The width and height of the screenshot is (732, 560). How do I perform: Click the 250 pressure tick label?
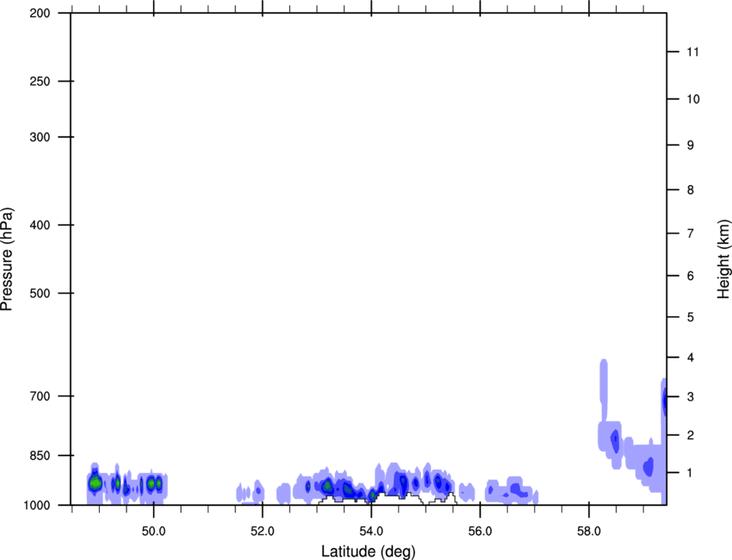click(40, 81)
